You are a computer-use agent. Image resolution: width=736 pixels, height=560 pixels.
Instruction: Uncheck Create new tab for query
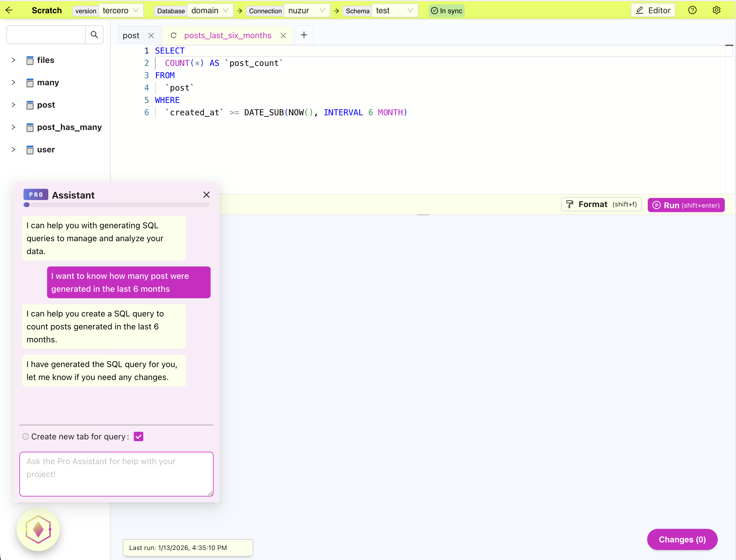138,437
